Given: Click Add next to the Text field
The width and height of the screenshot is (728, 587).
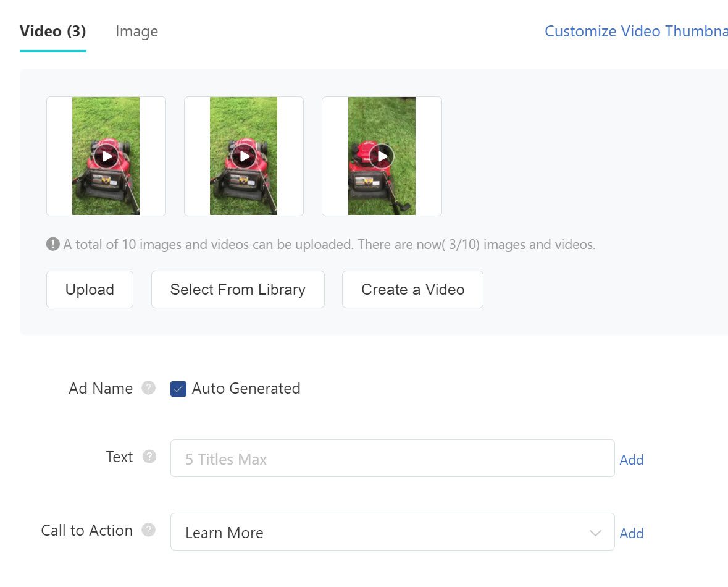Looking at the screenshot, I should click(x=632, y=460).
